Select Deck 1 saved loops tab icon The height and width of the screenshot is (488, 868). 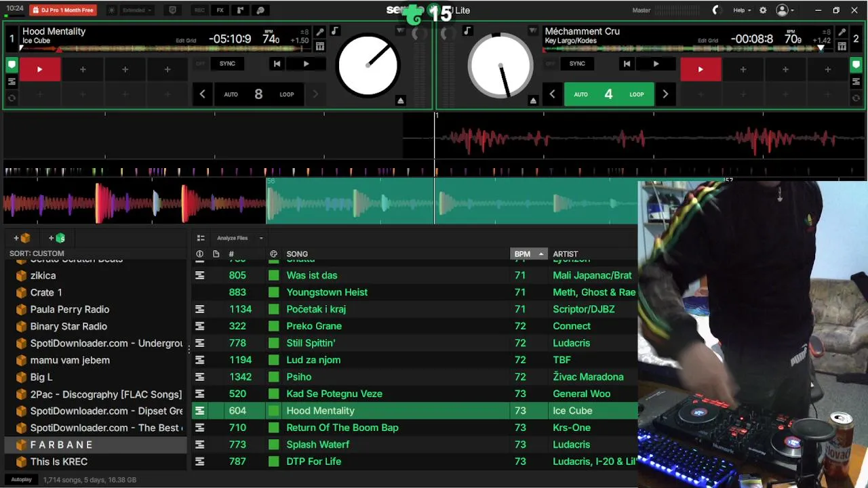point(12,81)
